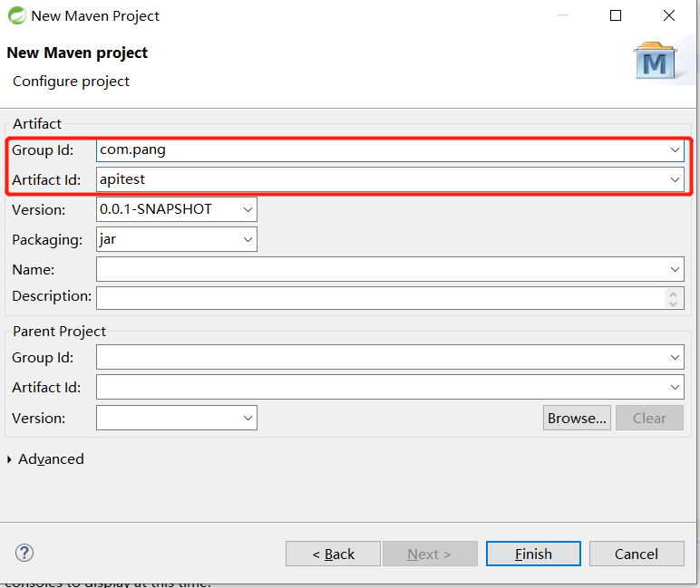
Task: Open the 0.0.1-SNAPSHOT version dropdown
Action: coord(248,209)
